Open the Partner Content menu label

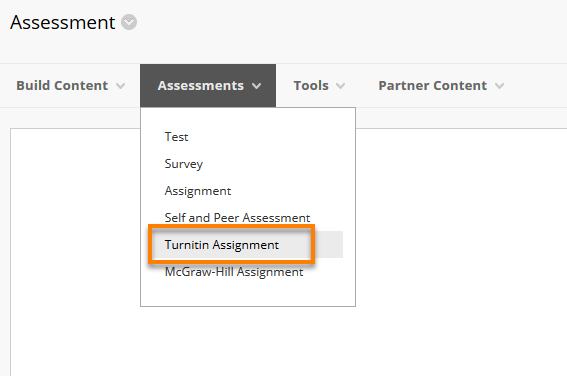click(432, 86)
